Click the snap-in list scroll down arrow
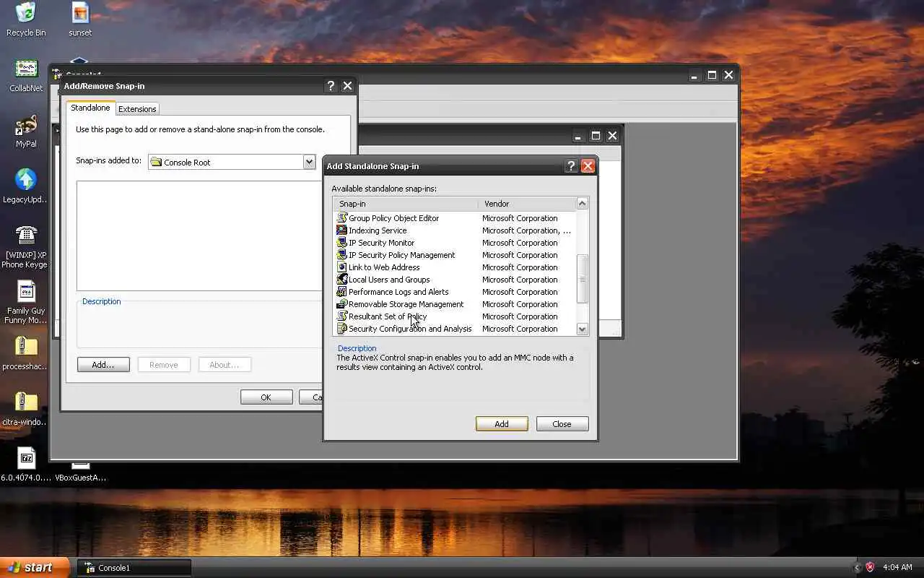The image size is (924, 578). click(x=582, y=329)
